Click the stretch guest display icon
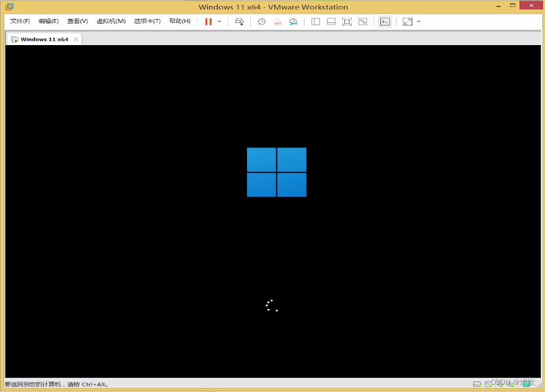Viewport: 545px width, 392px height. coord(407,22)
